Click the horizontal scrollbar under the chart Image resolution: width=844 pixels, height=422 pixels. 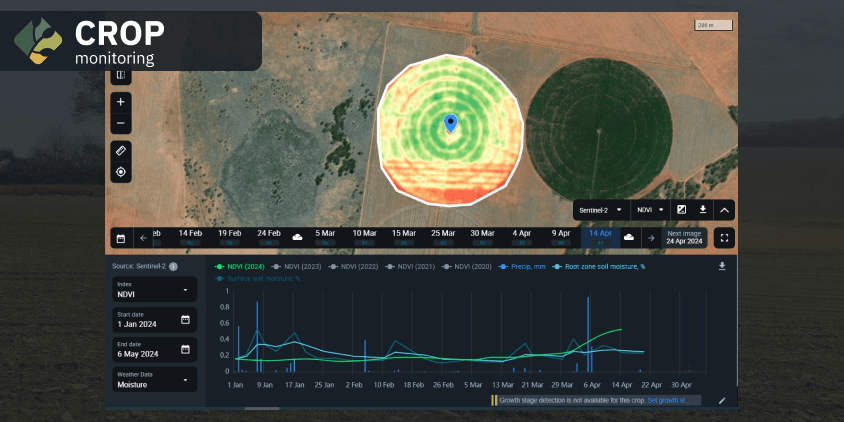click(x=262, y=409)
